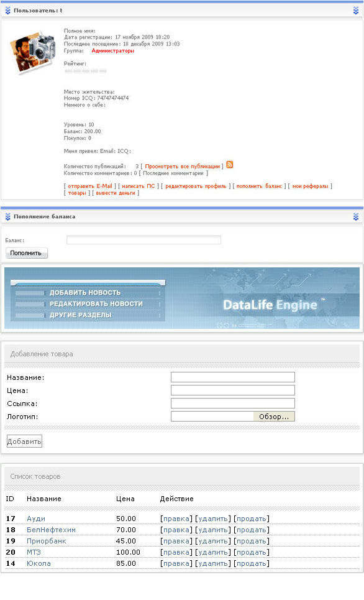This screenshot has width=364, height=600.
Task: Open Просмотреть все публикации link
Action: (x=183, y=167)
